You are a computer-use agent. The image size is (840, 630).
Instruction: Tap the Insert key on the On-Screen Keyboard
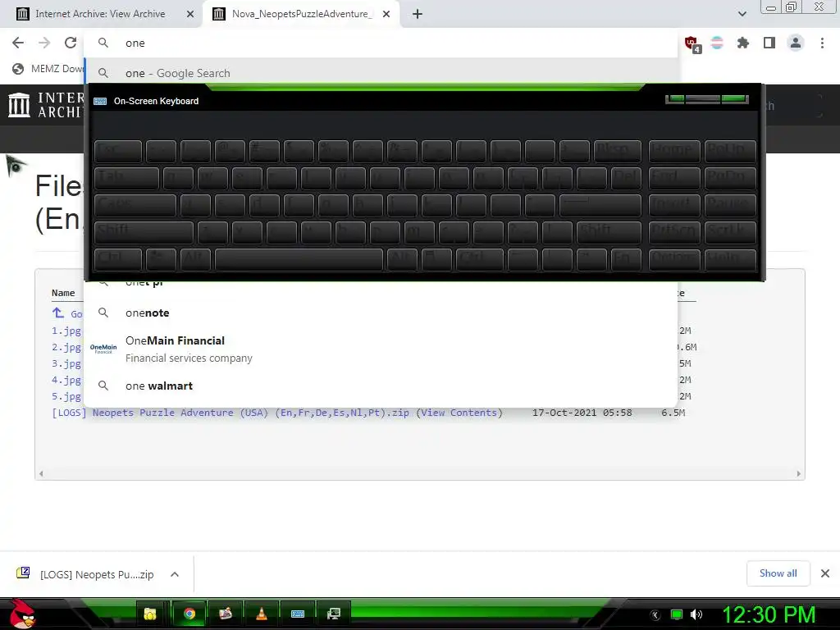coord(674,205)
